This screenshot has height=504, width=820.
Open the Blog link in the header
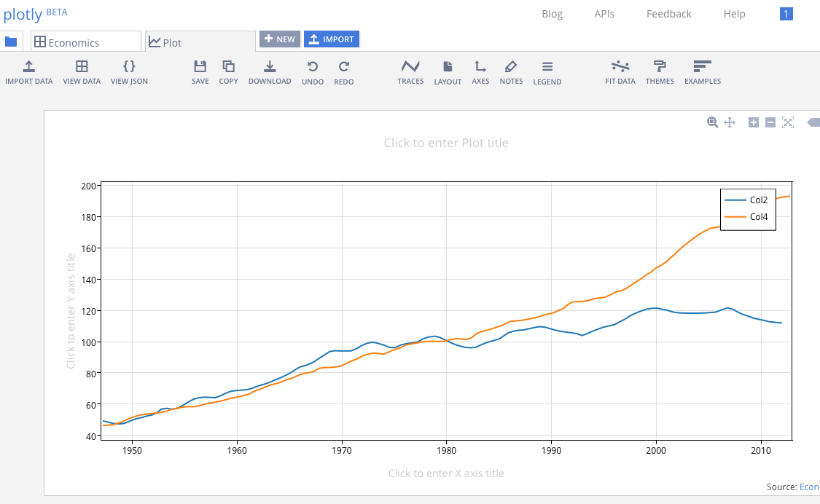pyautogui.click(x=552, y=14)
